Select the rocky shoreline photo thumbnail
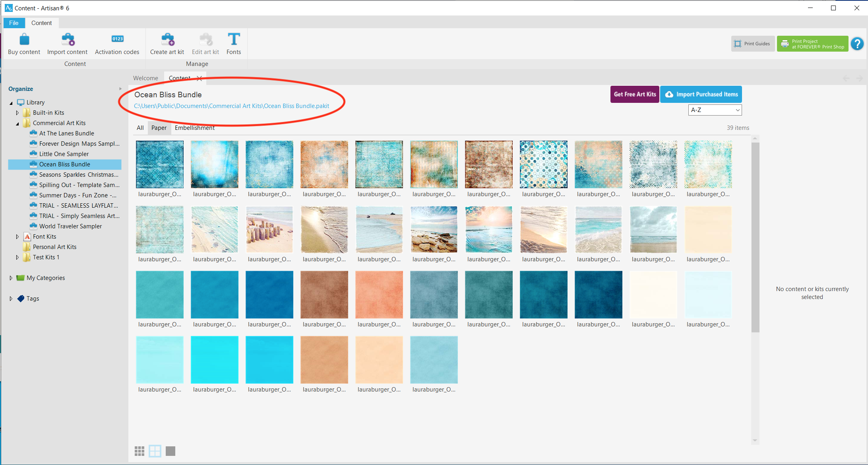The height and width of the screenshot is (465, 868). [434, 230]
